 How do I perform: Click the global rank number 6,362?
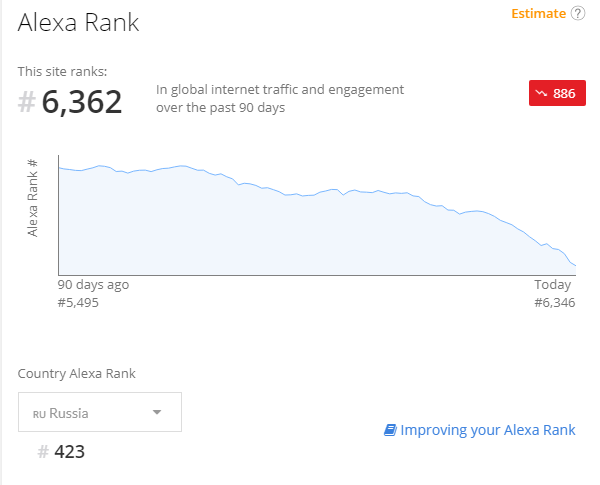(82, 102)
